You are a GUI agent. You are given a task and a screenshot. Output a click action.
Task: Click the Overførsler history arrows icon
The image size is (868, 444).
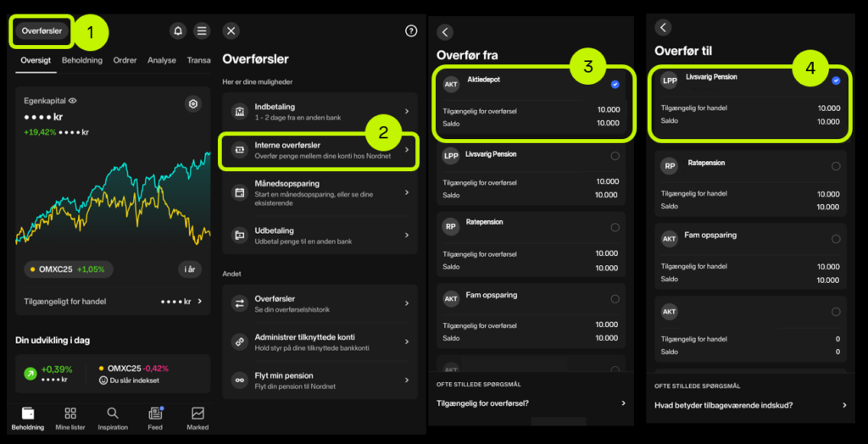[x=240, y=303]
